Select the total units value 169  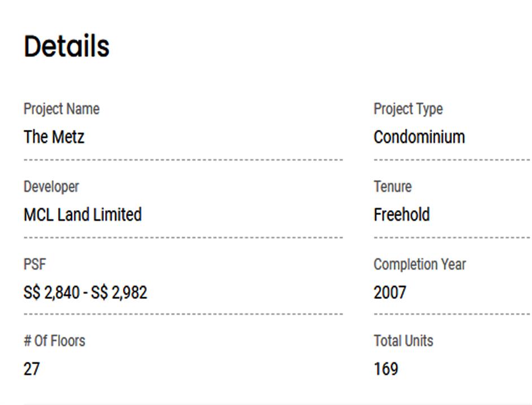386,369
